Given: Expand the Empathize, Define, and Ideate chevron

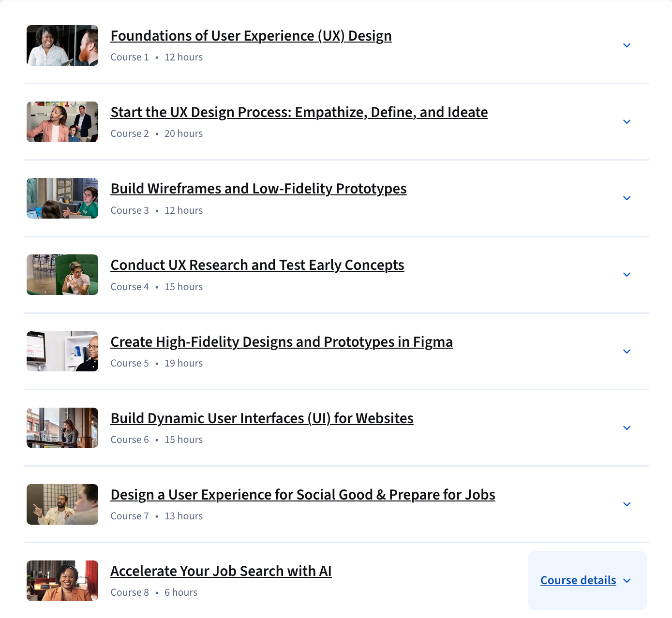Looking at the screenshot, I should point(627,122).
